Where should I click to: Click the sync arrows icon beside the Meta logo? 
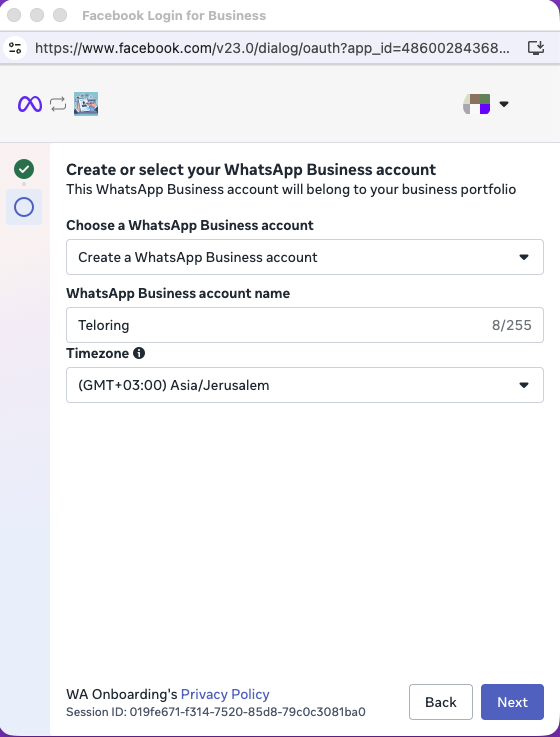coord(58,104)
